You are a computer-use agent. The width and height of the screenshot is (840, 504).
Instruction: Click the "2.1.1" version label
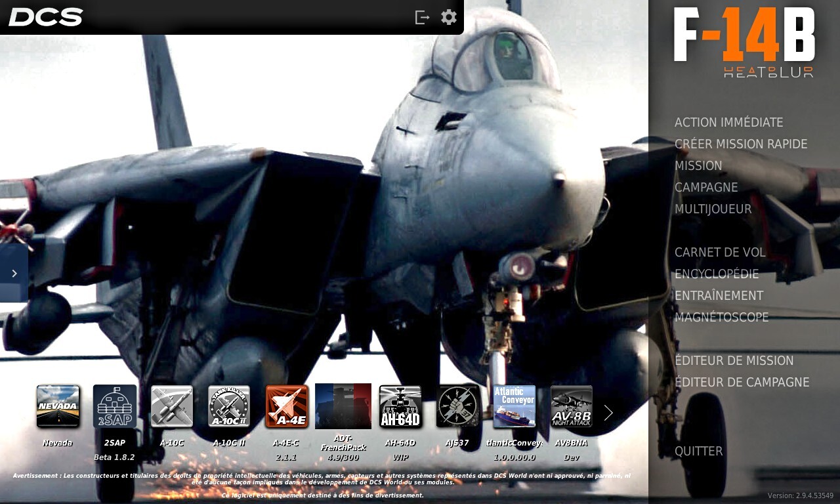coord(286,457)
